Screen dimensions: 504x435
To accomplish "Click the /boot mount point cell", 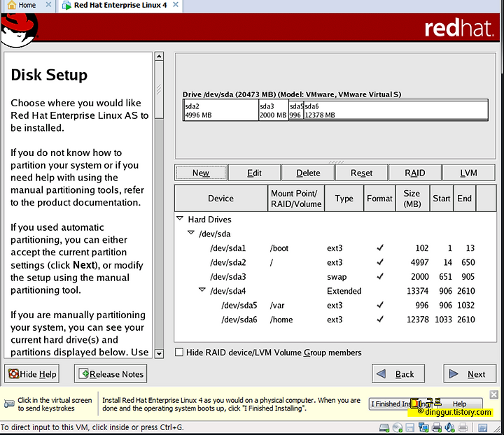I will coord(279,248).
